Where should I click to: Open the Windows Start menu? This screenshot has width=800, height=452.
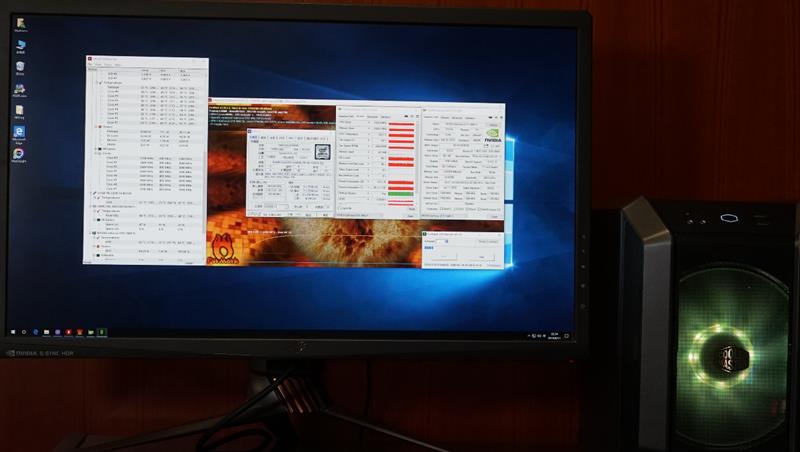point(13,332)
